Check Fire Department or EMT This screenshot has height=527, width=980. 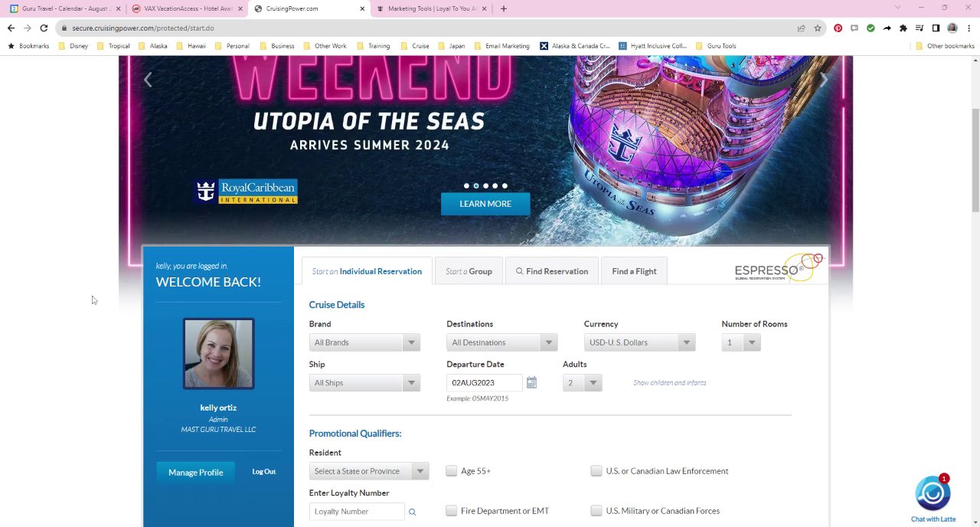pos(451,511)
